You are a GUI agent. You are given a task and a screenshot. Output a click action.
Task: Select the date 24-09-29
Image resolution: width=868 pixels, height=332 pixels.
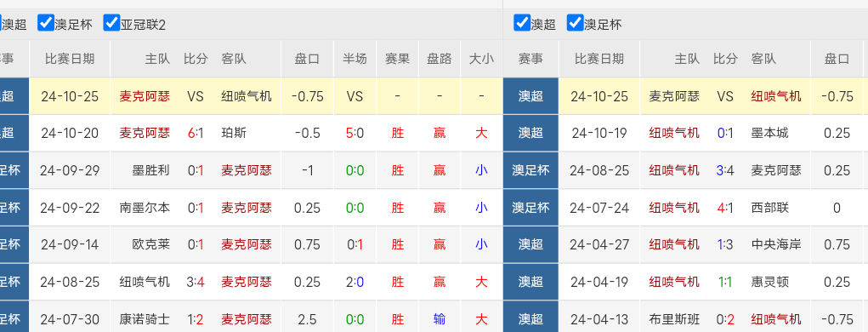(x=70, y=170)
